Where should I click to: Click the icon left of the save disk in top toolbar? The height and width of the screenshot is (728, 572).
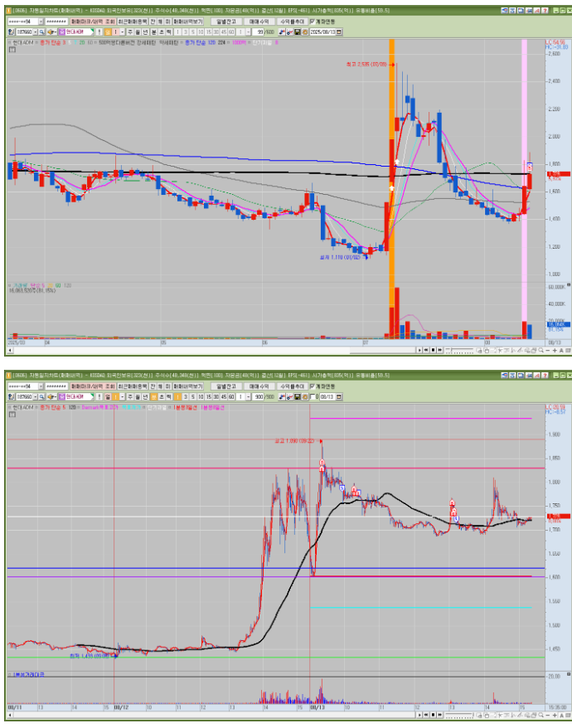point(289,32)
